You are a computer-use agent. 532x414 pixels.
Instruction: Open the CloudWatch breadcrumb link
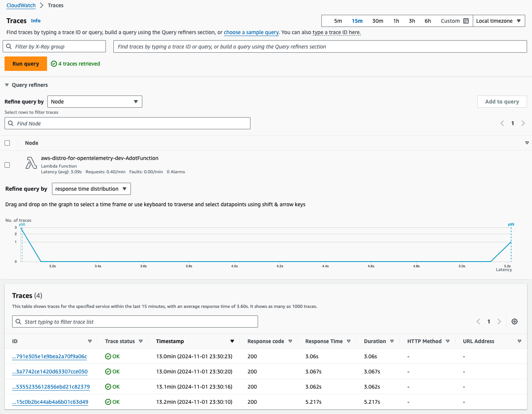coord(21,5)
